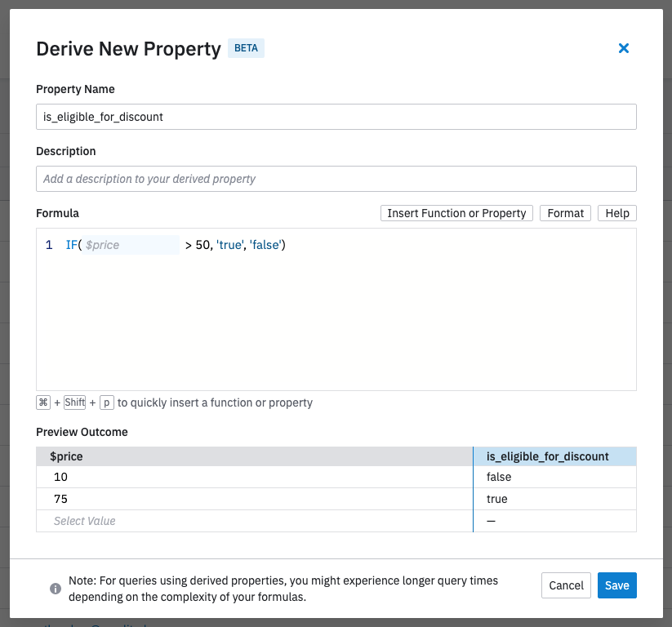Viewport: 672px width, 627px height.
Task: Click the is_eligible_for_discount column header
Action: [x=554, y=456]
